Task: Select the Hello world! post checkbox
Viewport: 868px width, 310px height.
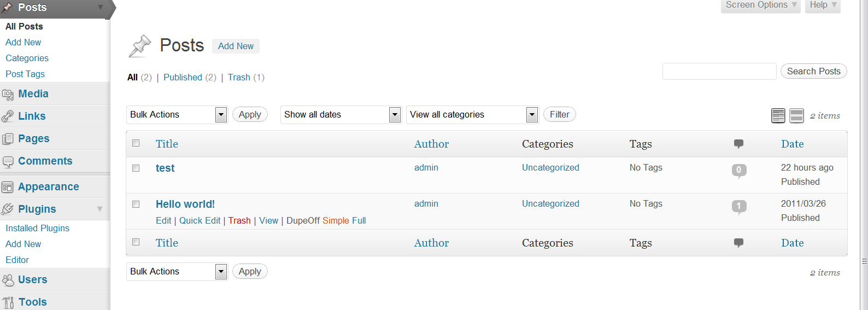Action: [x=136, y=204]
